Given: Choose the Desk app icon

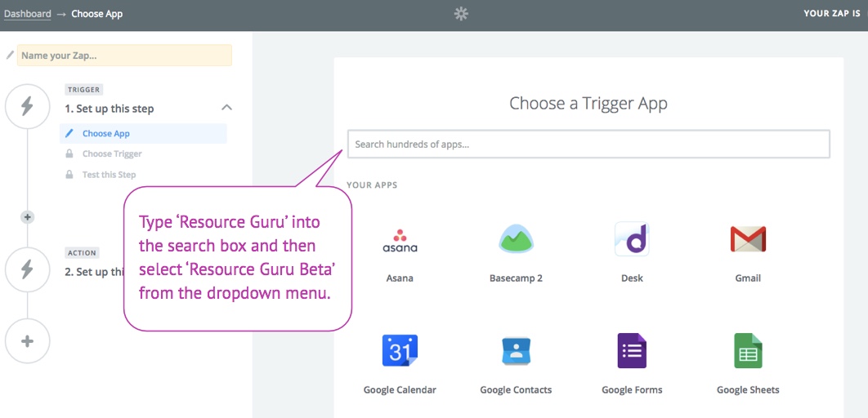Looking at the screenshot, I should pos(632,239).
